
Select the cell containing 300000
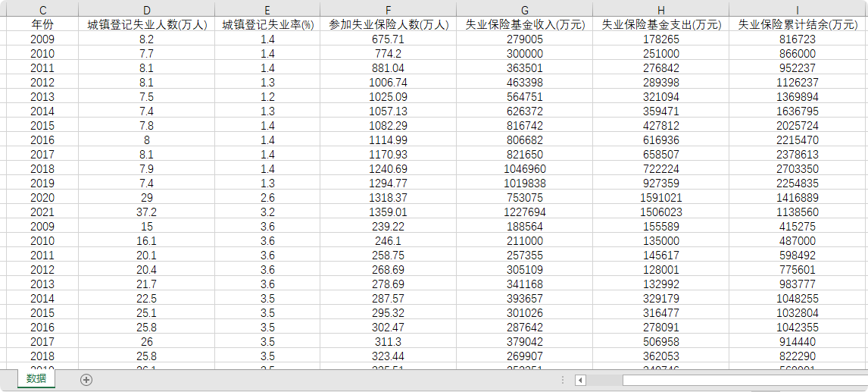525,53
